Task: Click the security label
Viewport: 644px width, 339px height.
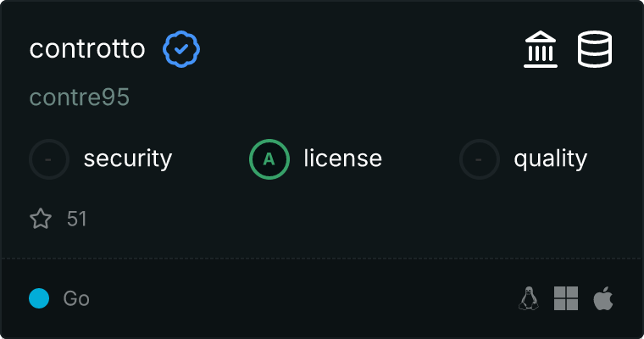Action: pyautogui.click(x=128, y=158)
